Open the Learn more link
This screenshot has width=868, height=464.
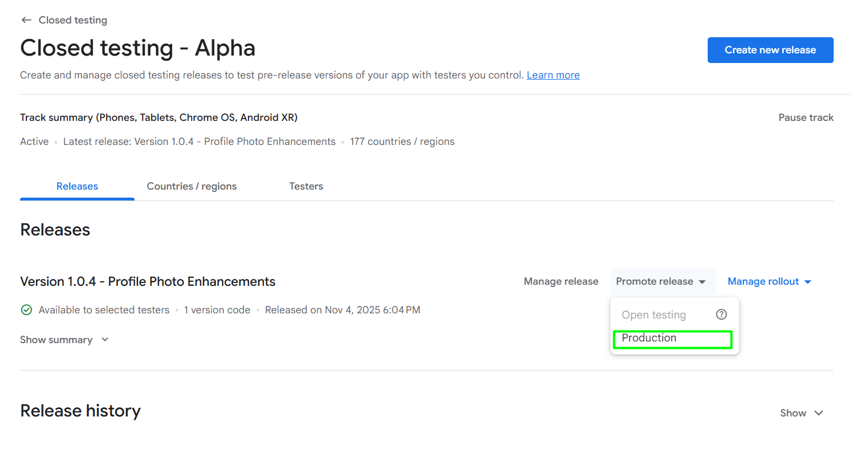click(553, 74)
